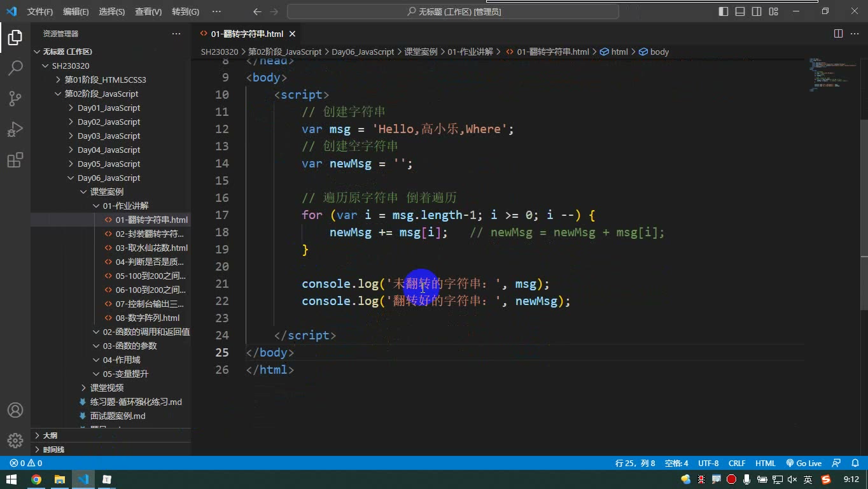Screen dimensions: 868x489
Task: Click errors and warnings indicator in status bar
Action: (26, 464)
